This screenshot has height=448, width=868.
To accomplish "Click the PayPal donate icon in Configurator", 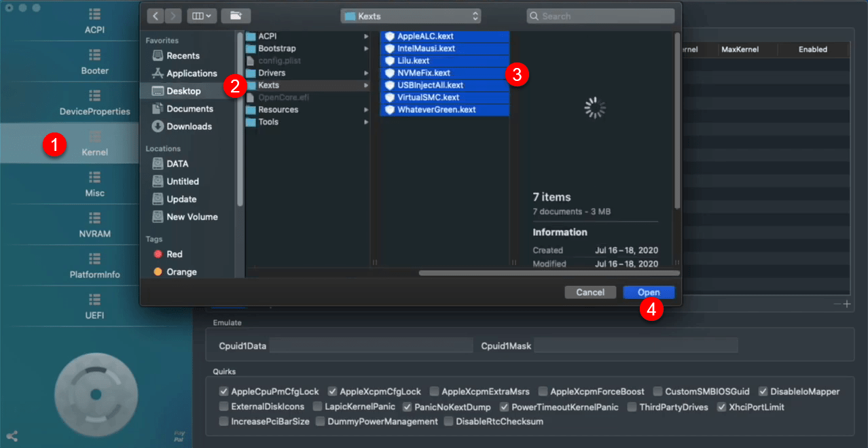I will click(179, 435).
